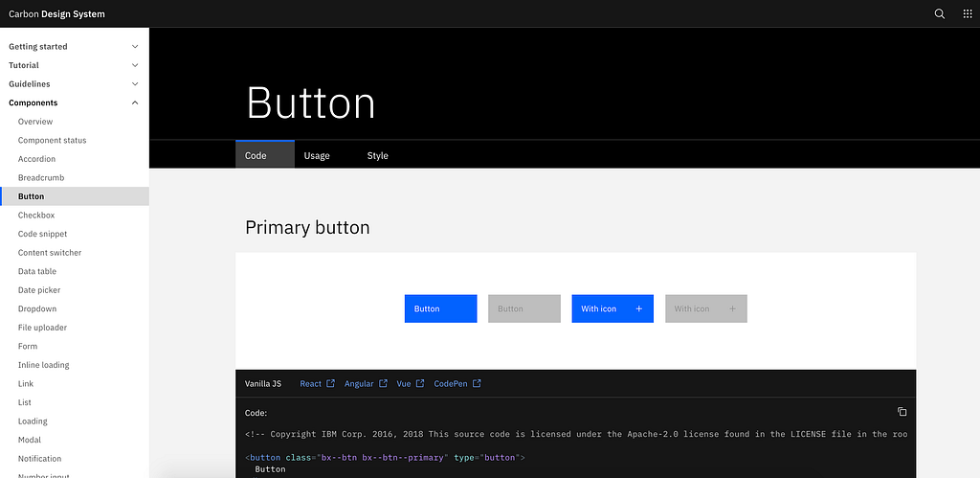Select the Vanilla JS code option

(x=263, y=383)
